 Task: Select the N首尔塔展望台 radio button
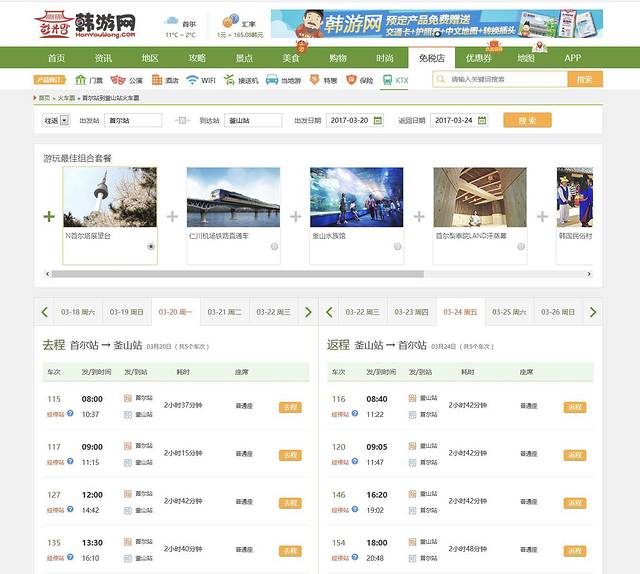click(x=151, y=246)
